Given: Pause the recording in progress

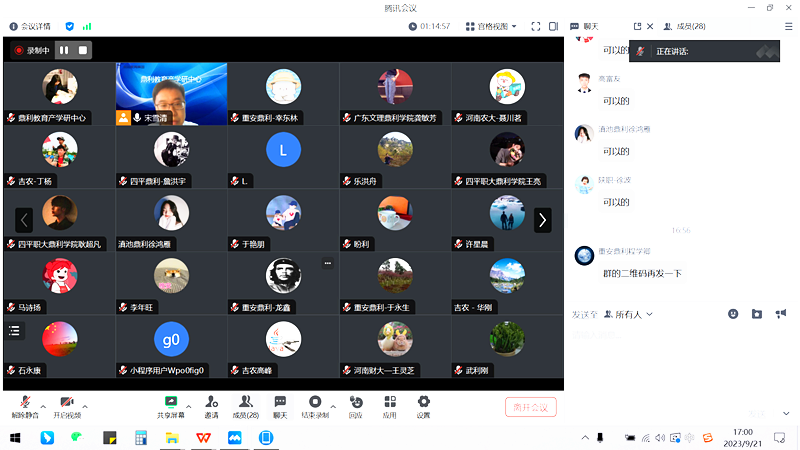Looking at the screenshot, I should click(x=65, y=50).
